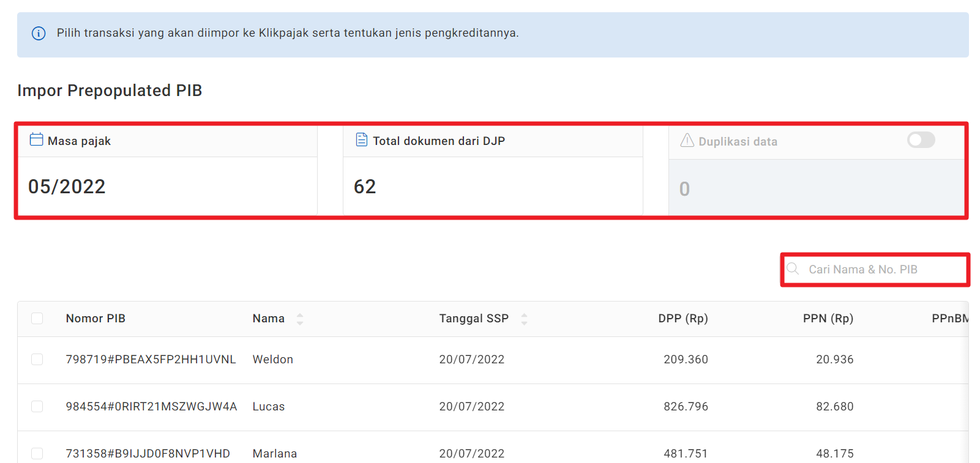The width and height of the screenshot is (980, 463).
Task: Click PIB number 984554#0RIRT21MSZWGJW4A
Action: click(x=151, y=407)
